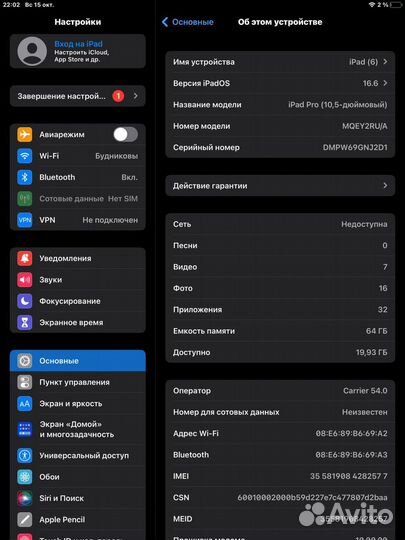Open chevron next to version 16.6

click(385, 83)
